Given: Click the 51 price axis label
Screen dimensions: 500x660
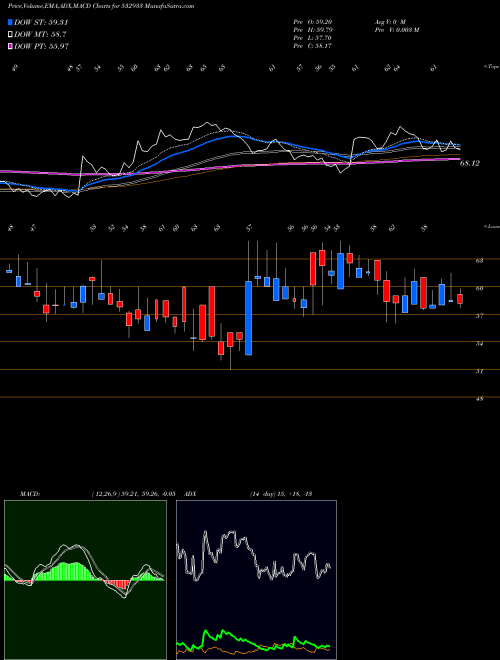Looking at the screenshot, I should (x=479, y=371).
